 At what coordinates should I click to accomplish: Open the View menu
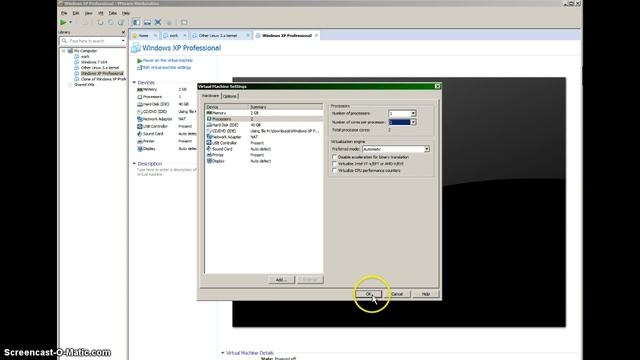click(88, 13)
